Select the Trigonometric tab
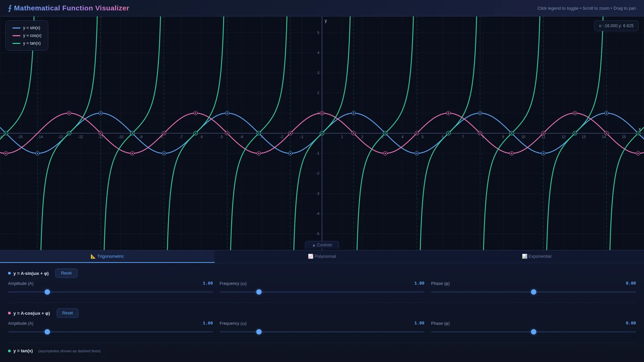The height and width of the screenshot is (362, 644). coord(107,257)
